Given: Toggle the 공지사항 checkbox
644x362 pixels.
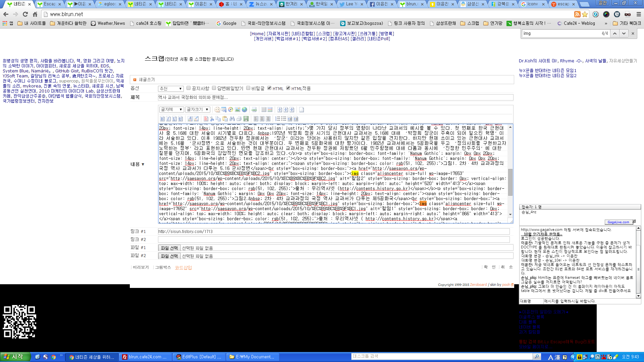Looking at the screenshot, I should [189, 88].
